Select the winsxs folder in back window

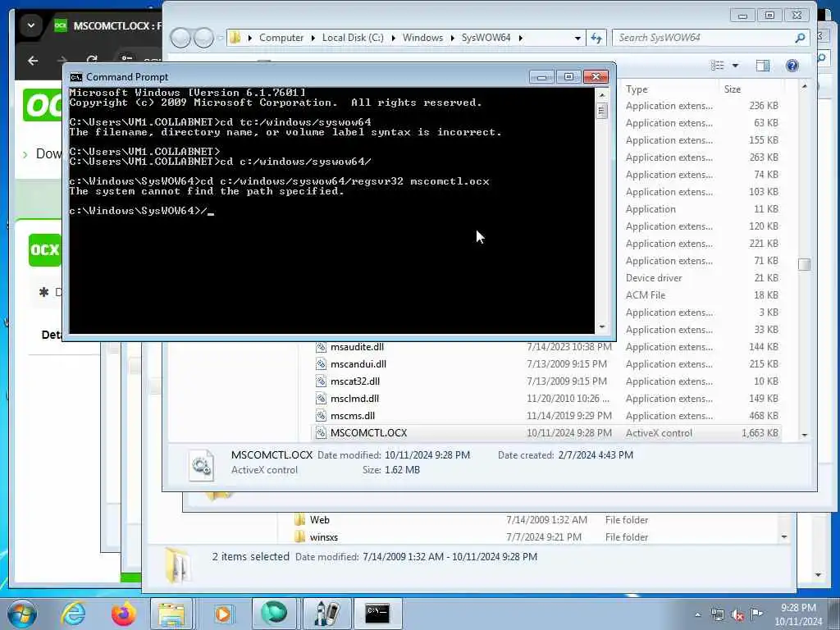click(323, 537)
